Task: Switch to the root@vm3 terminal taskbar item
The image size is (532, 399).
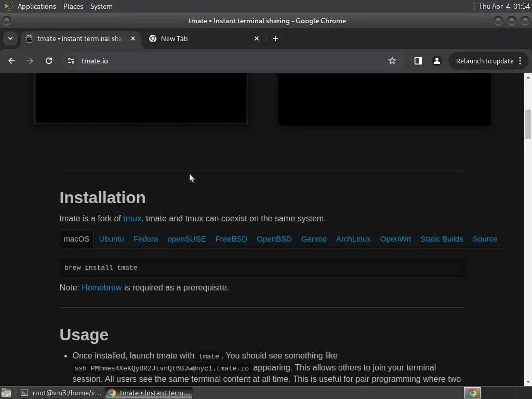Action: coord(61,393)
